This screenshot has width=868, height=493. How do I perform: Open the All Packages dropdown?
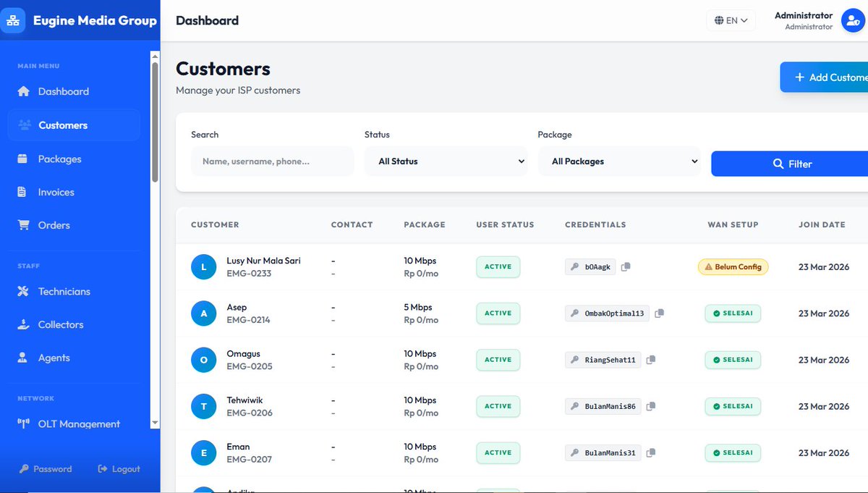pos(619,161)
